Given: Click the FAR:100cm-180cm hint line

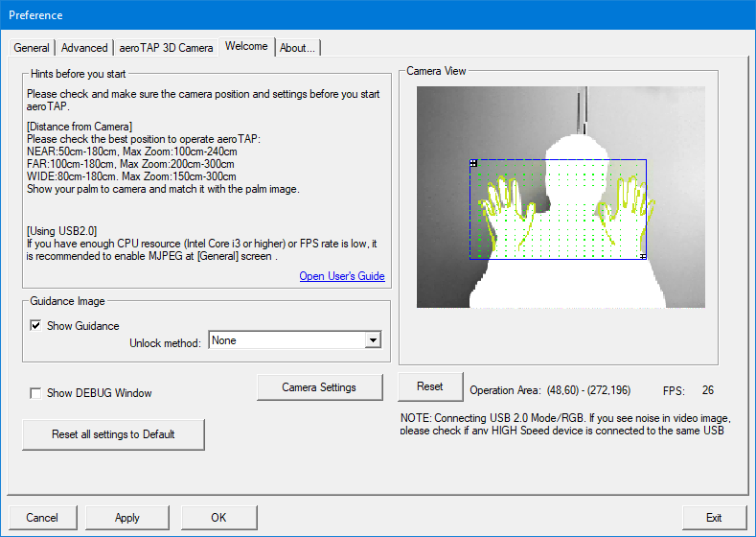Looking at the screenshot, I should (x=130, y=164).
